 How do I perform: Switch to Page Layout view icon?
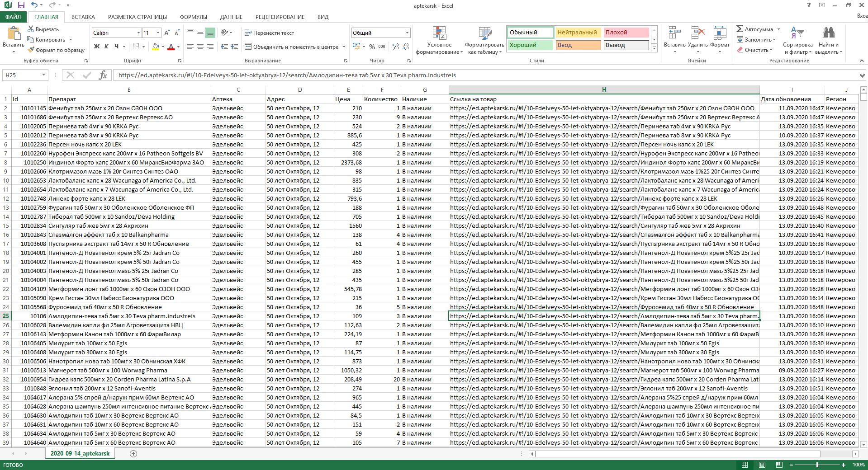click(x=762, y=465)
